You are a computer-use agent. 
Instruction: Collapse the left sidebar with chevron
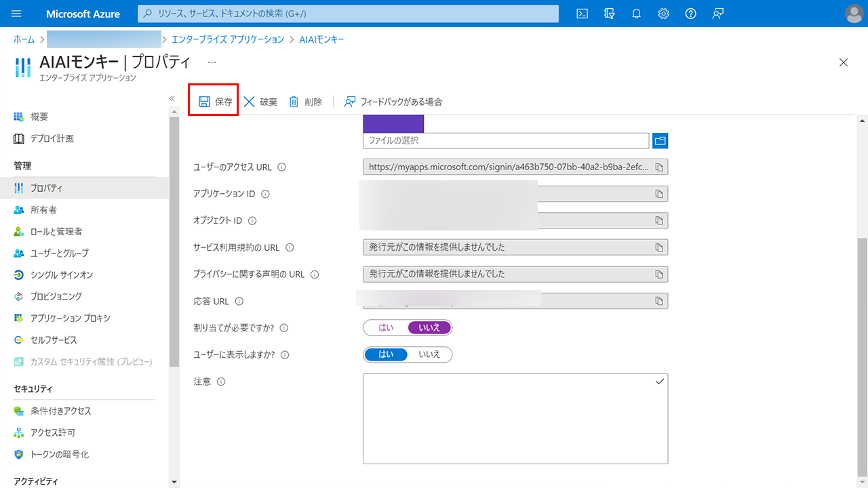[172, 98]
